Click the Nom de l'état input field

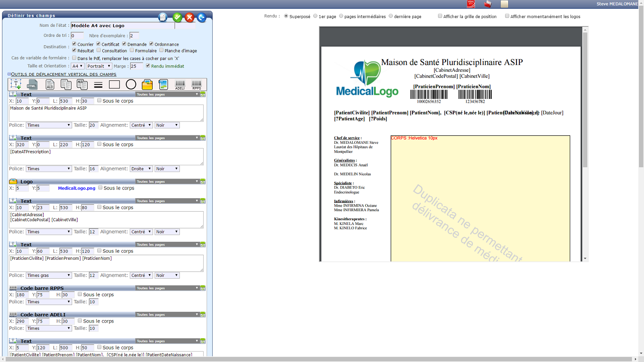(x=122, y=26)
